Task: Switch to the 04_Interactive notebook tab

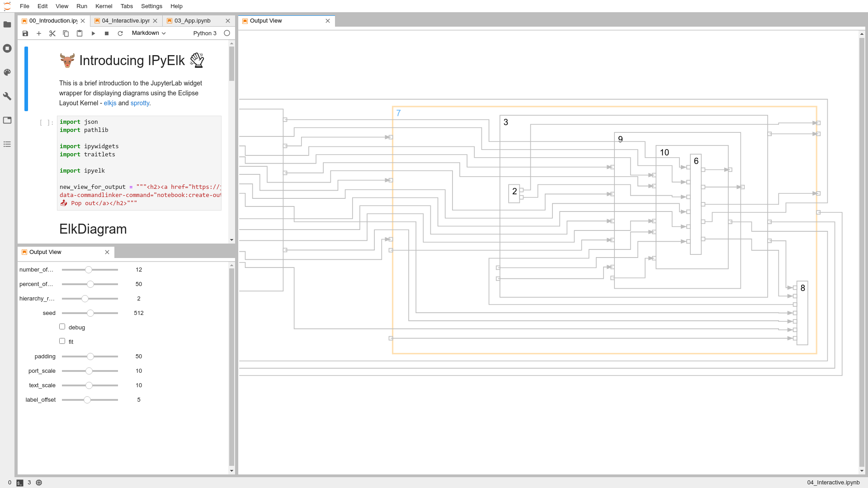Action: 125,21
